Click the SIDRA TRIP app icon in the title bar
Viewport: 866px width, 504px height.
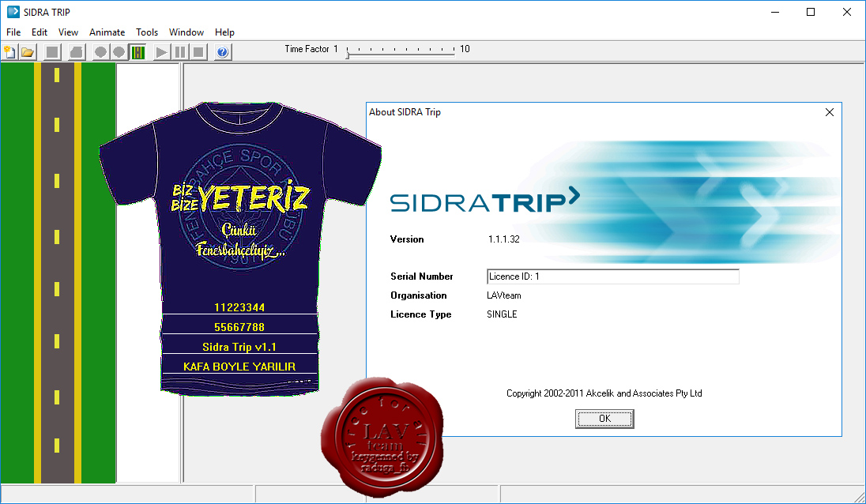(13, 12)
